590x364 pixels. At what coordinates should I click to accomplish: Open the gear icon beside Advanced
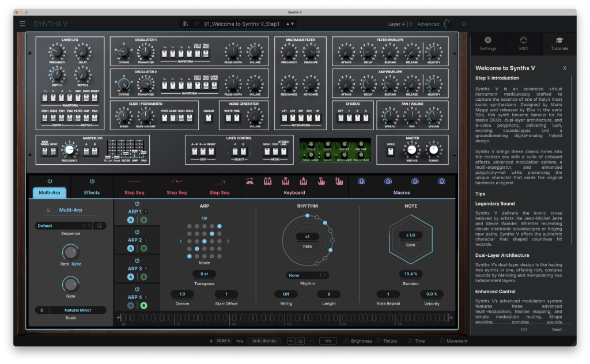464,24
